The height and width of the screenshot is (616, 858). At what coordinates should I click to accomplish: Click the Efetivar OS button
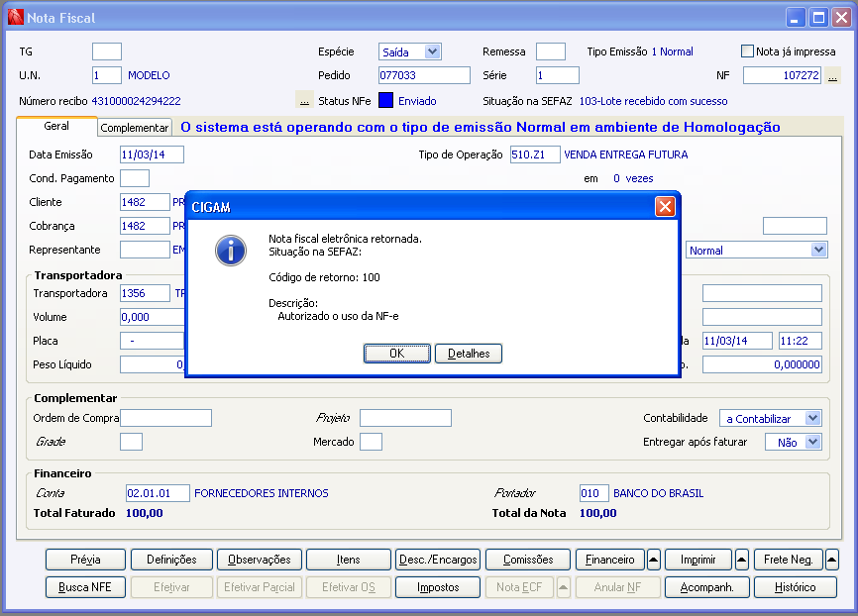click(x=349, y=587)
